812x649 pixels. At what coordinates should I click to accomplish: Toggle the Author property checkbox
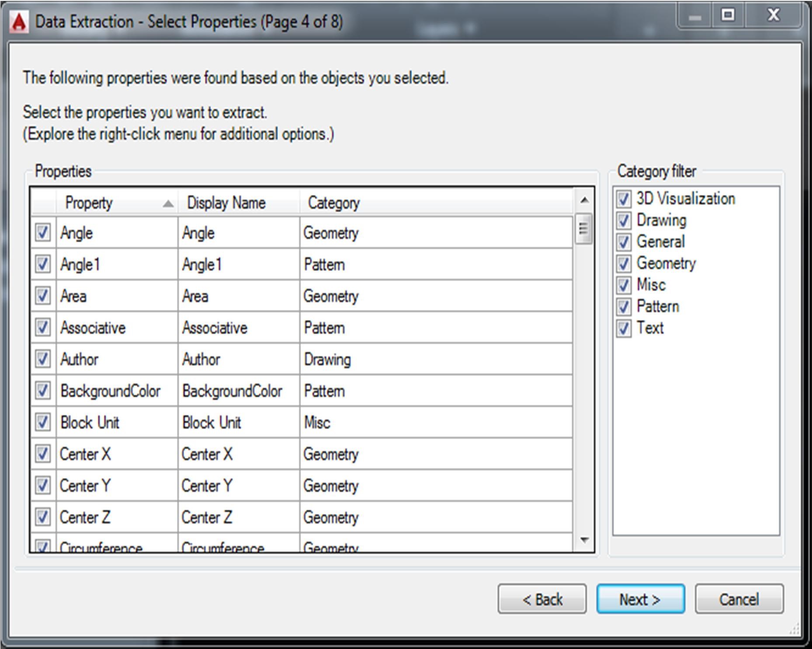(43, 359)
